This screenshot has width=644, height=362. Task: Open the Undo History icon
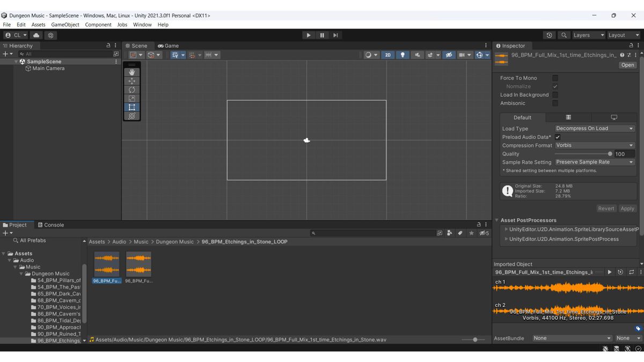point(549,35)
